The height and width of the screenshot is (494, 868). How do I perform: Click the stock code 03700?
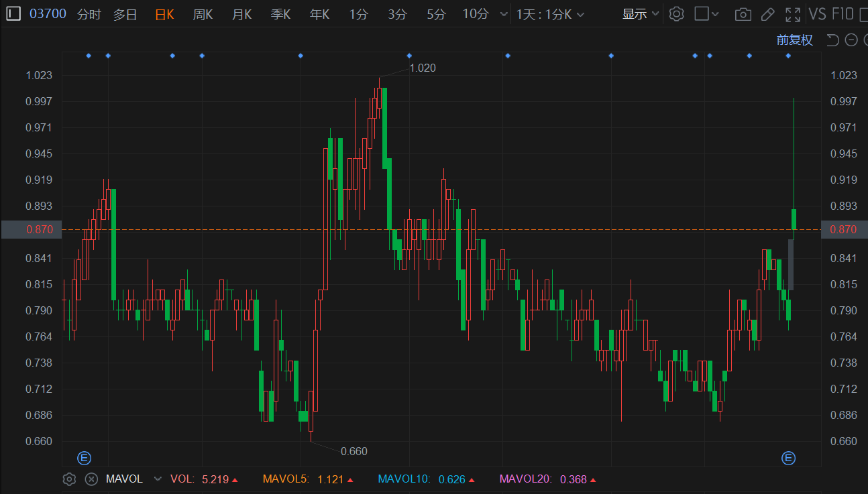48,13
